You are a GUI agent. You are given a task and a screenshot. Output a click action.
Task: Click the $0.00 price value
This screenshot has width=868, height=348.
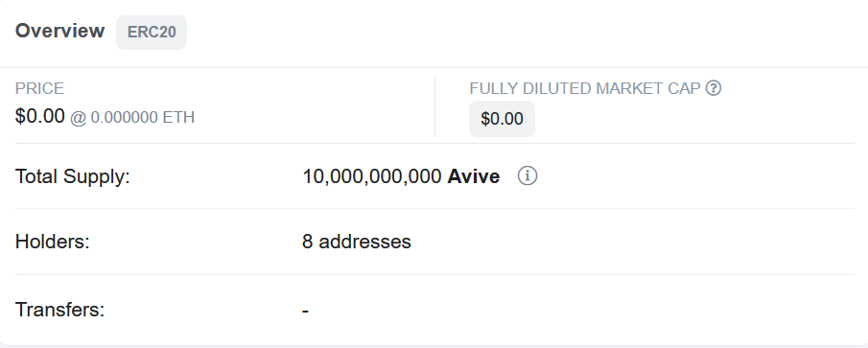pos(40,116)
